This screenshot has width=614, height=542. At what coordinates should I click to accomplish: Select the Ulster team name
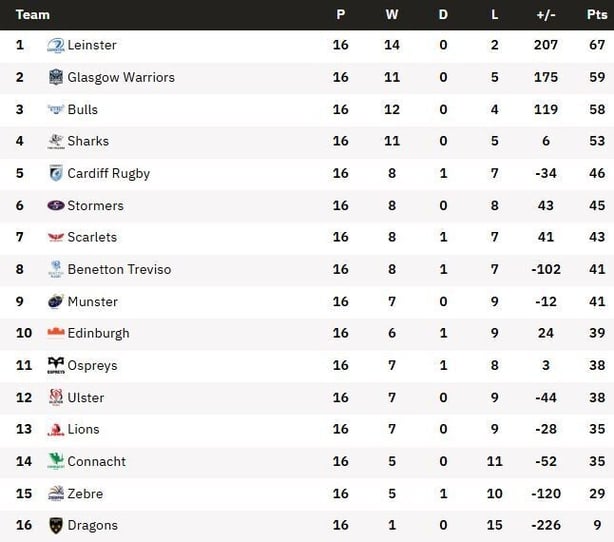86,397
